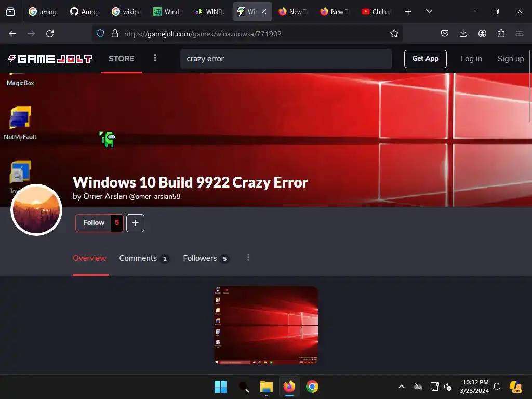The image size is (532, 399).
Task: Select the Overview tab
Action: 89,258
